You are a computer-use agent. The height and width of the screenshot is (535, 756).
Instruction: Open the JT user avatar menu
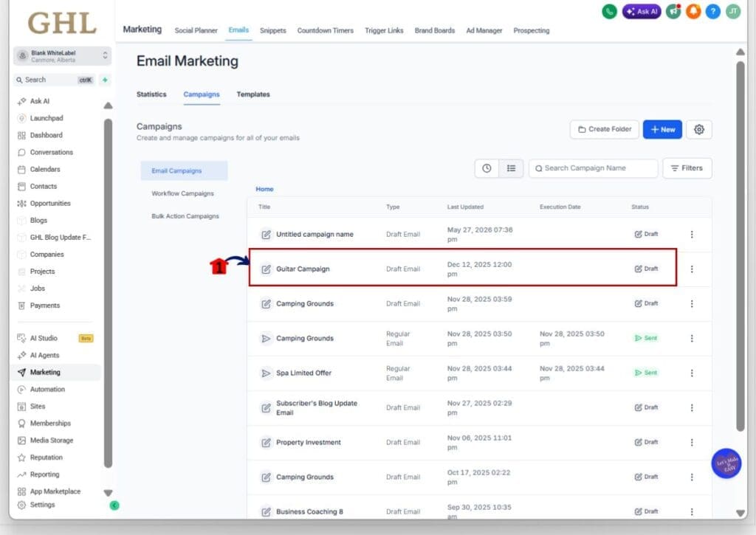733,11
